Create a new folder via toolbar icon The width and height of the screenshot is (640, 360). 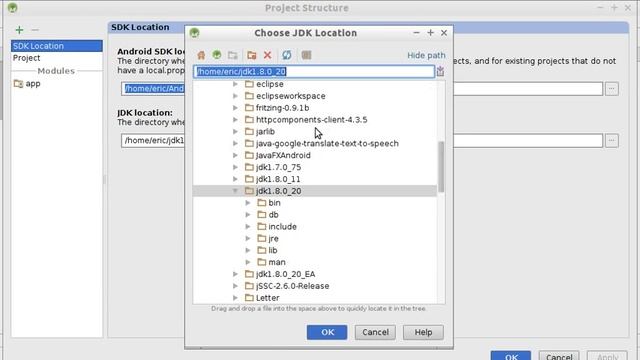click(251, 55)
